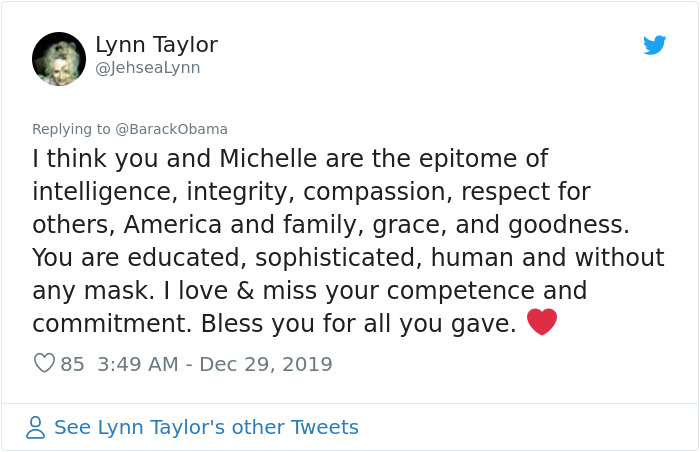Open Lynn Taylor's profile picture
Image resolution: width=700 pixels, height=452 pixels.
(x=59, y=59)
